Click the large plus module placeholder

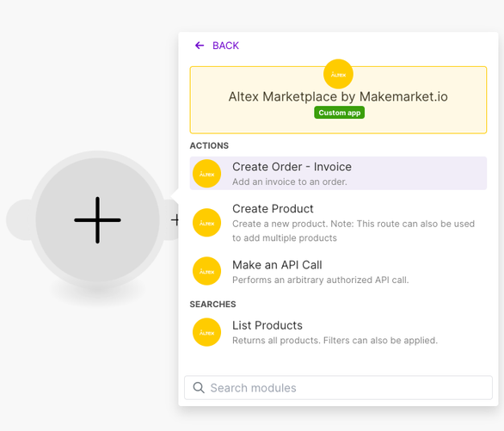[97, 220]
